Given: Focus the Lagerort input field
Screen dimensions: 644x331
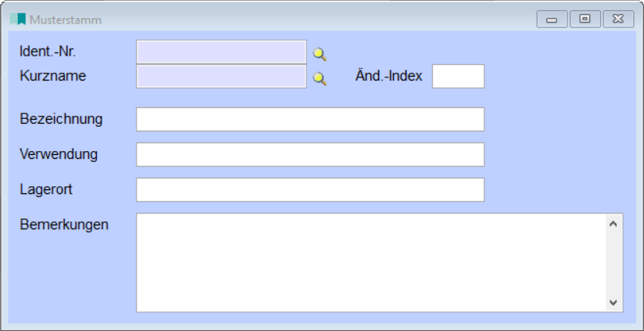Looking at the screenshot, I should (309, 190).
